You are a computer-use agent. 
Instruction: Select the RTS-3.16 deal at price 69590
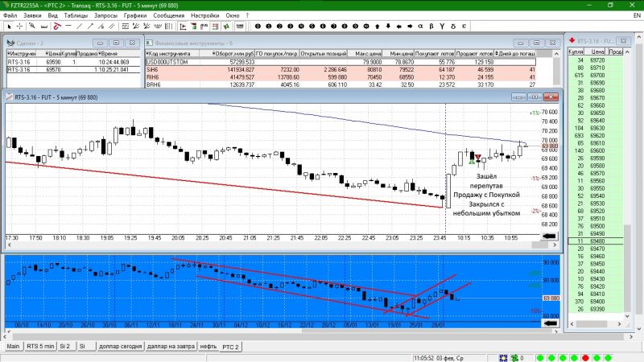[x=74, y=62]
